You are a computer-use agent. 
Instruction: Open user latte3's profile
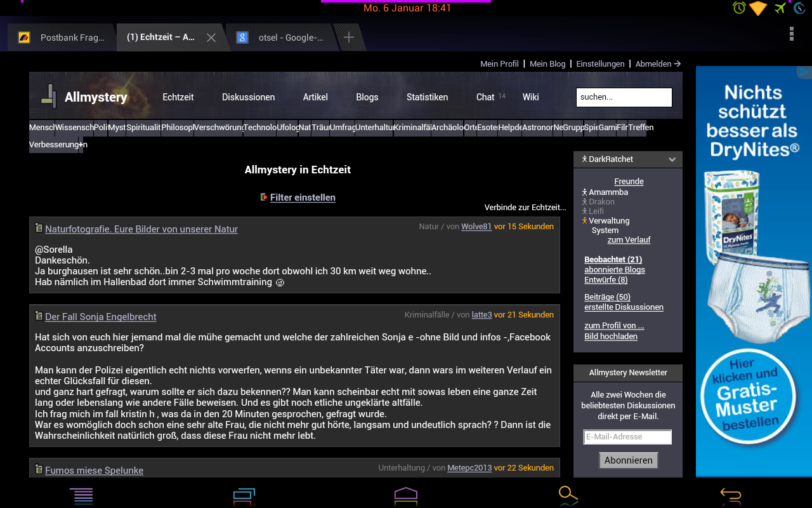coord(481,315)
